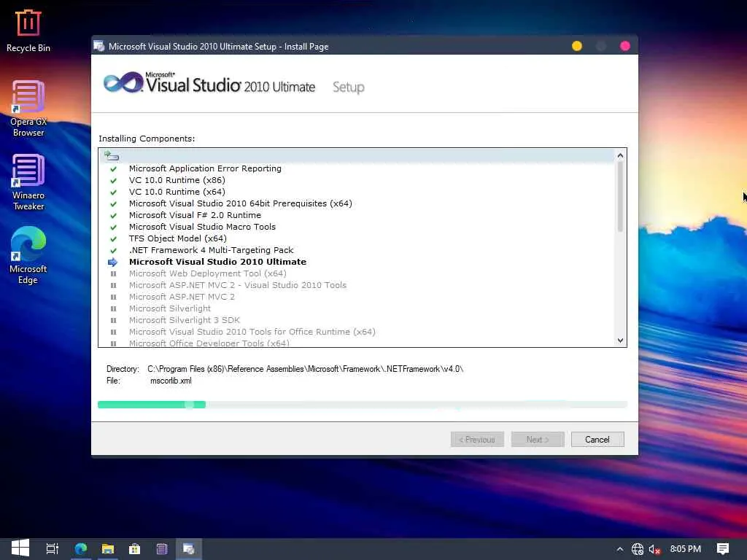This screenshot has width=747, height=560.
Task: Select Microsoft Visual Studio Macro Tools row
Action: [202, 227]
